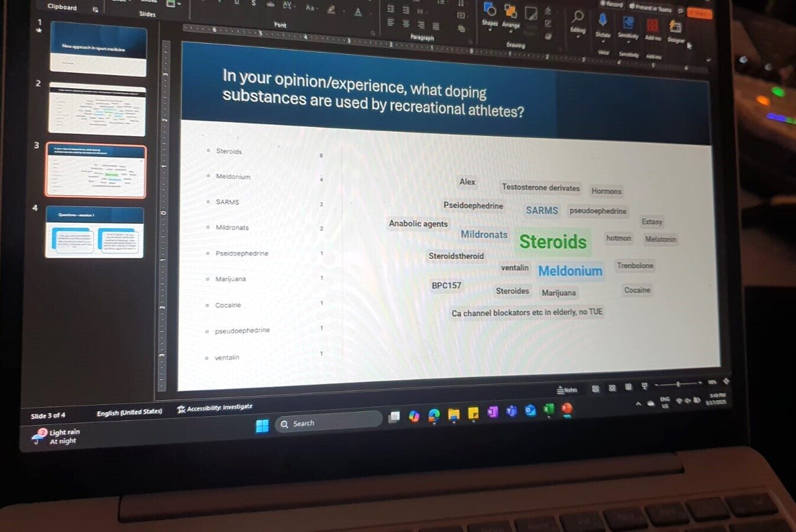
Task: Click the 'Marijuana' list item on the slide
Action: pyautogui.click(x=231, y=279)
